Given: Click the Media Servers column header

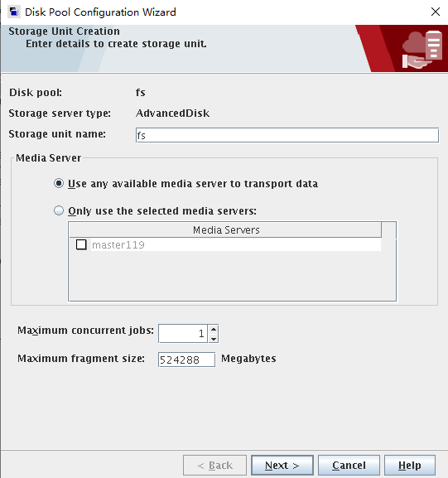Looking at the screenshot, I should pyautogui.click(x=225, y=229).
